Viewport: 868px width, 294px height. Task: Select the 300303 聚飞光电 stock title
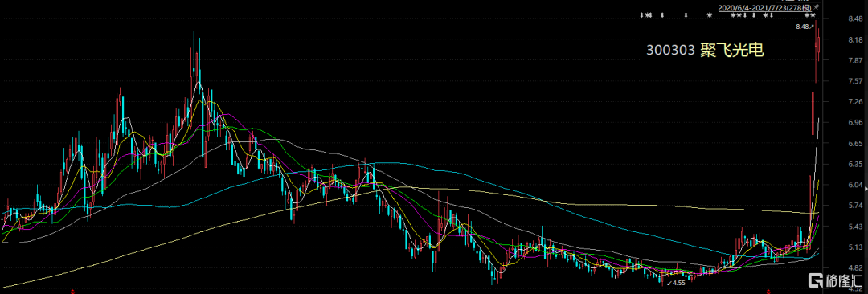click(706, 51)
